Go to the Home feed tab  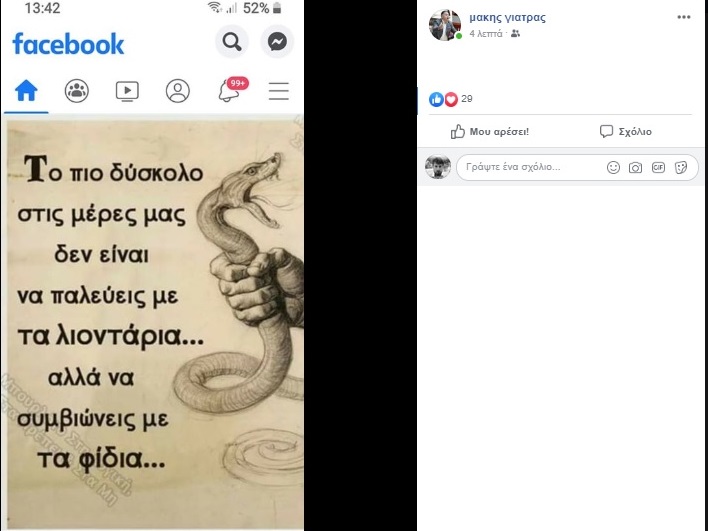(x=26, y=91)
